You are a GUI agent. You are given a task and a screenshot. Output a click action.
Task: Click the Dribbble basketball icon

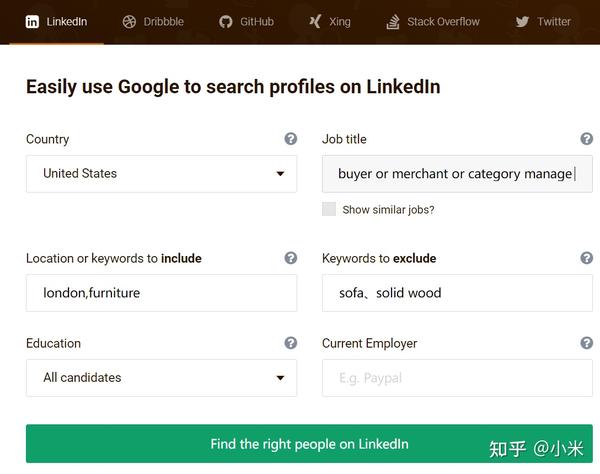(x=129, y=22)
